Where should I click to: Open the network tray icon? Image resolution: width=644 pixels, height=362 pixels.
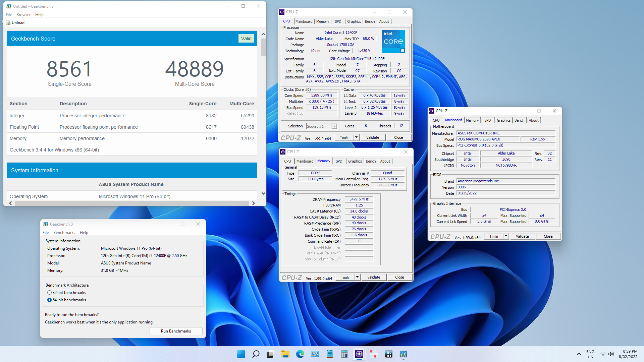pyautogui.click(x=603, y=354)
